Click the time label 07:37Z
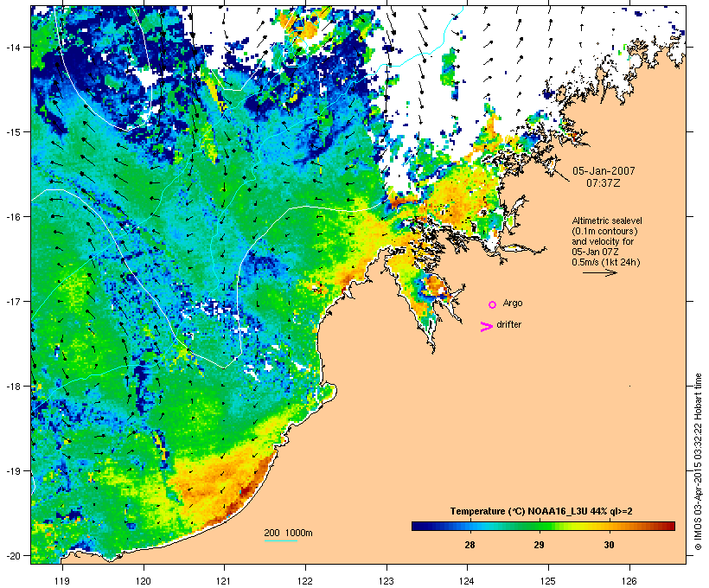Image resolution: width=709 pixels, height=588 pixels. [x=604, y=183]
